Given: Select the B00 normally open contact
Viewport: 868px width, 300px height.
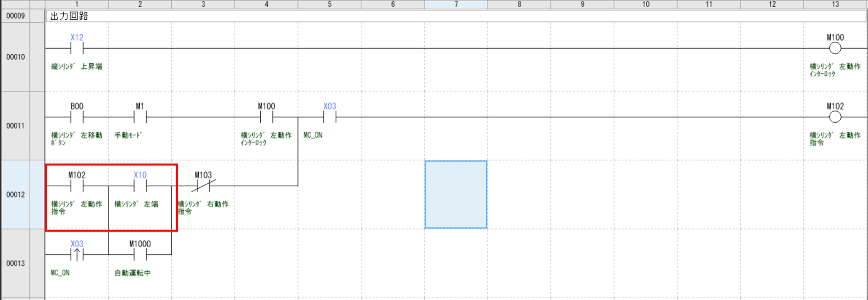Looking at the screenshot, I should [x=77, y=117].
